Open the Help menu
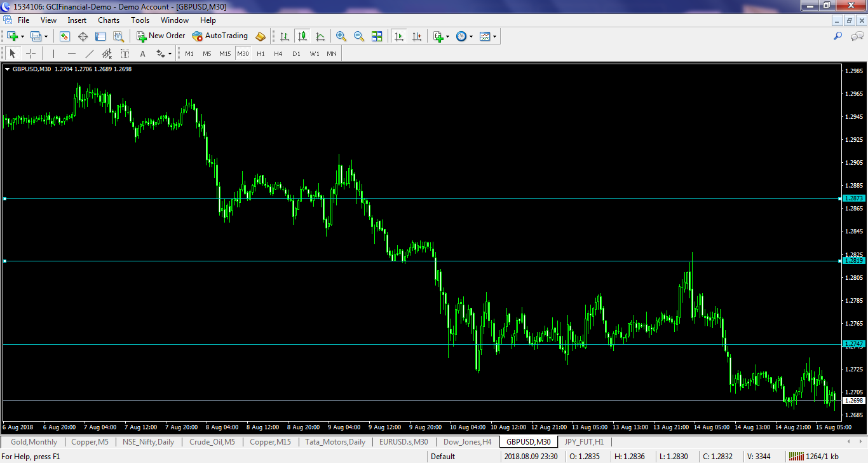The image size is (868, 463). [x=208, y=20]
